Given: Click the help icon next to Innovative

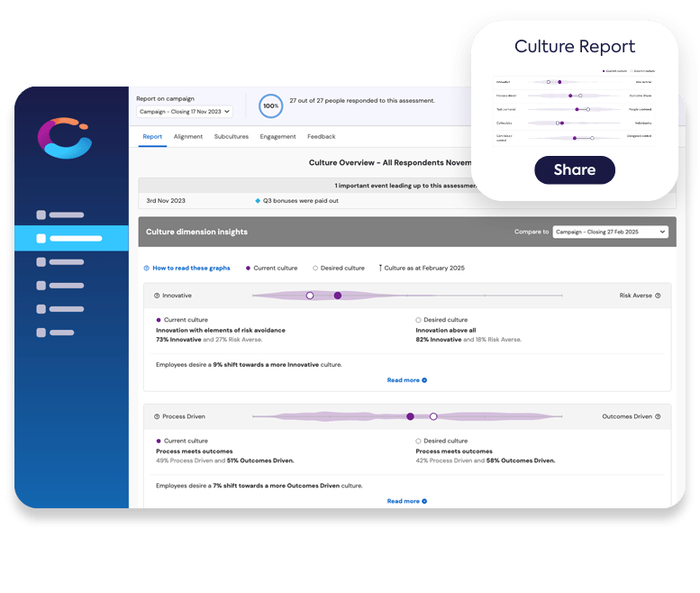Looking at the screenshot, I should 157,296.
